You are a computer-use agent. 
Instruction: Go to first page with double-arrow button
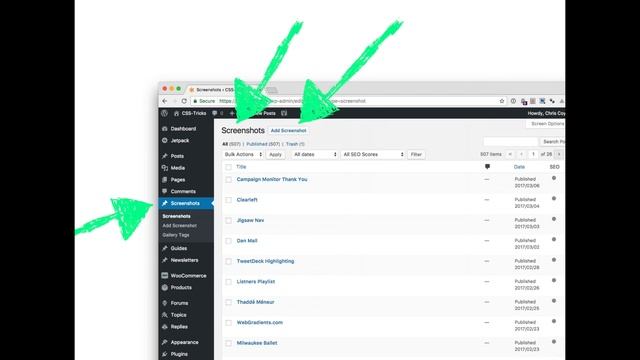[510, 154]
